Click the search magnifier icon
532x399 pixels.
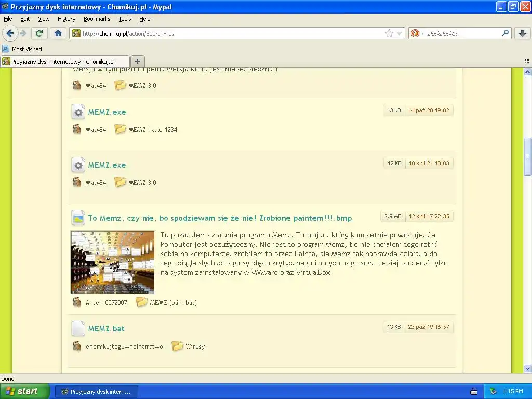(505, 33)
